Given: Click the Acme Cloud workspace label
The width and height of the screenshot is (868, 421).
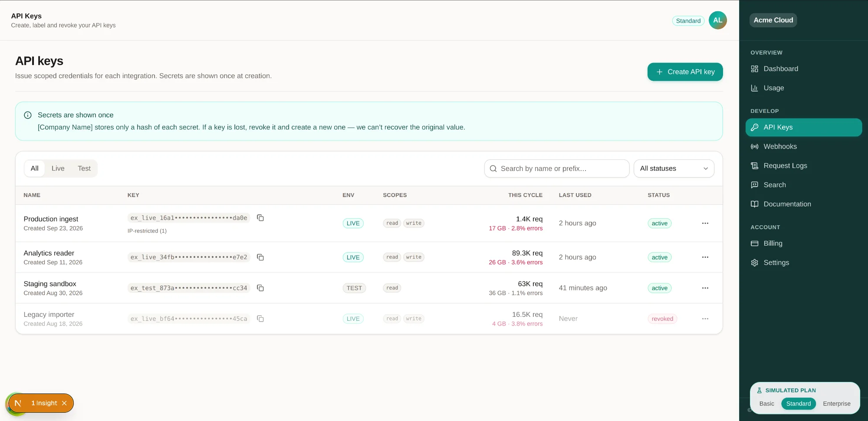Looking at the screenshot, I should coord(773,20).
